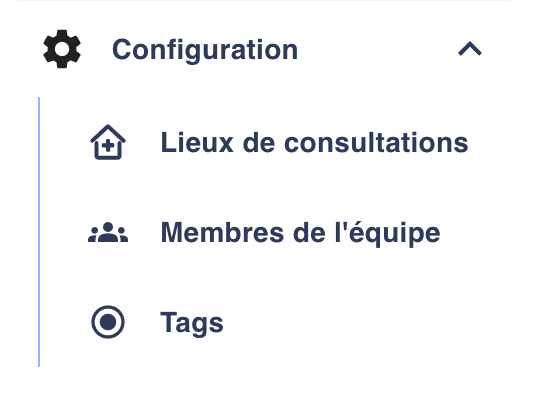Image resolution: width=550 pixels, height=398 pixels.
Task: Click the Configuration section header text
Action: pos(205,50)
